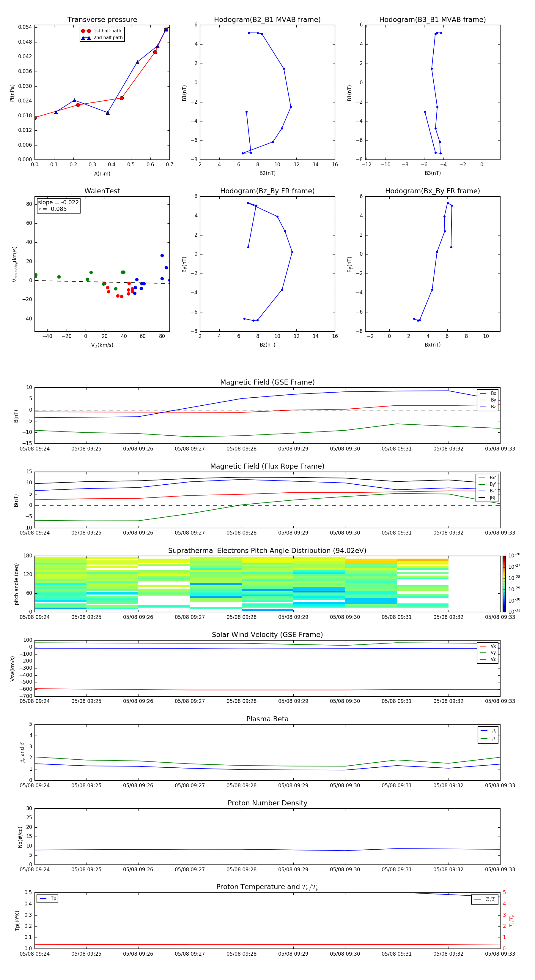Click the '180' tick on pitch angle axis
Screen dimensions: 535x980
click(x=28, y=556)
